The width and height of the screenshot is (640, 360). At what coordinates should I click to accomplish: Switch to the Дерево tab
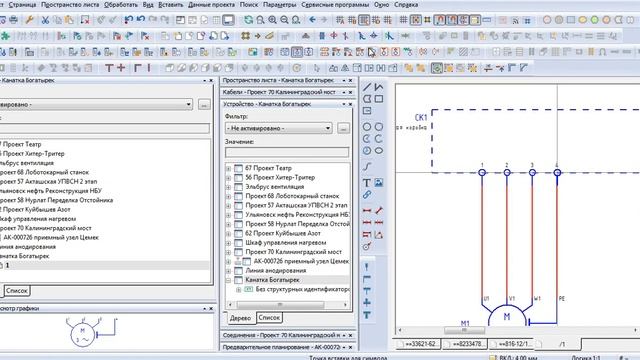240,318
